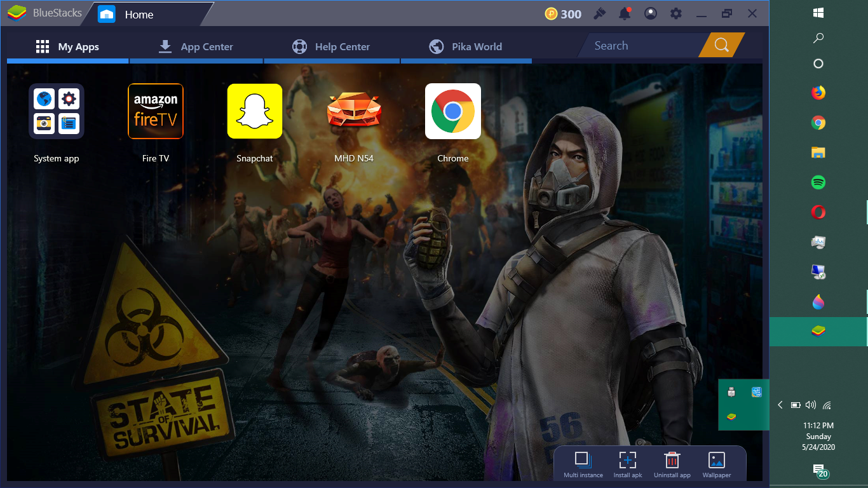Open the Pika World tab
868x488 pixels.
coord(466,46)
